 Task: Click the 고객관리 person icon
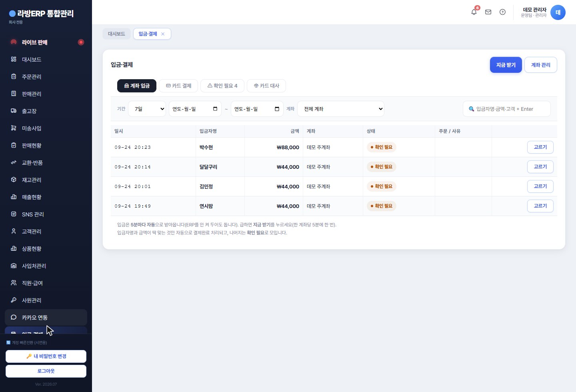click(14, 231)
